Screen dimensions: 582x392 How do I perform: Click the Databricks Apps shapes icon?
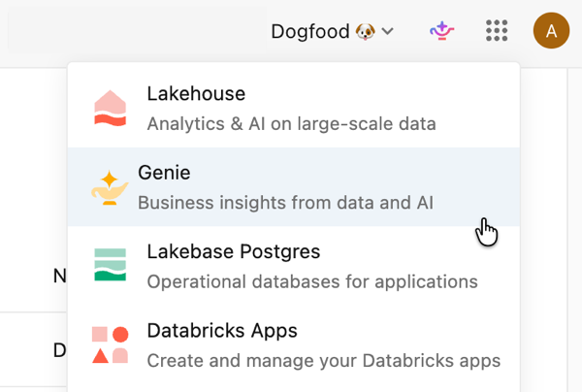(x=111, y=344)
